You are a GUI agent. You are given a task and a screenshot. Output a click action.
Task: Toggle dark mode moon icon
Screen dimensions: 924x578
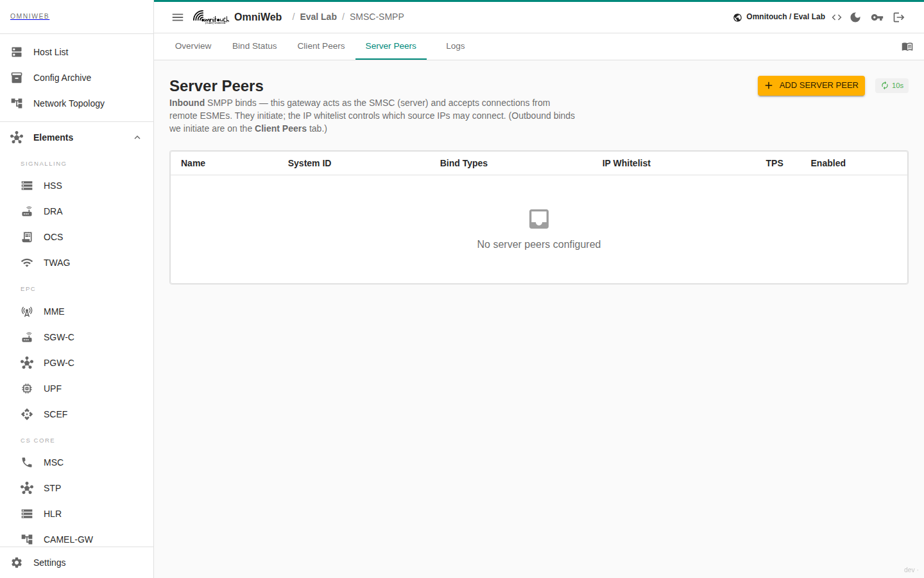[855, 17]
